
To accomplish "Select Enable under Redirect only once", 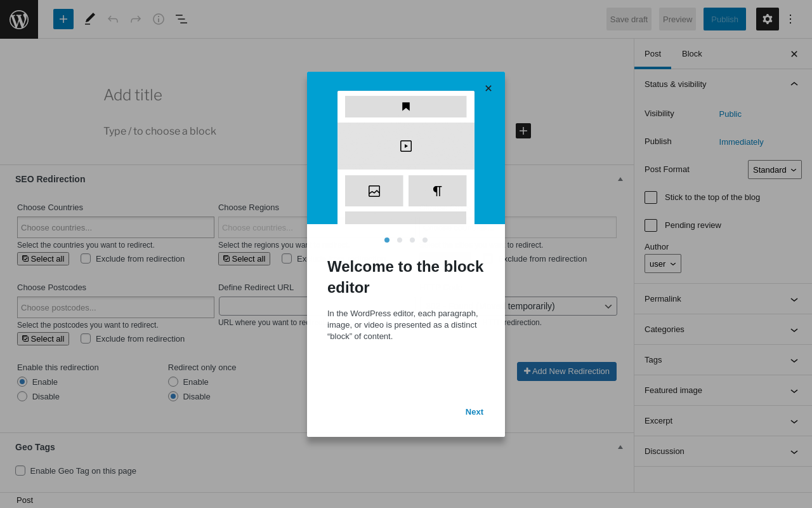I will (173, 382).
